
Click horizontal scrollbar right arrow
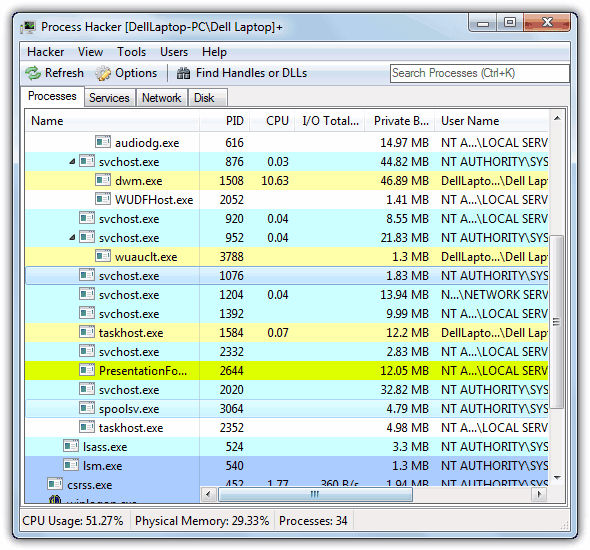540,494
